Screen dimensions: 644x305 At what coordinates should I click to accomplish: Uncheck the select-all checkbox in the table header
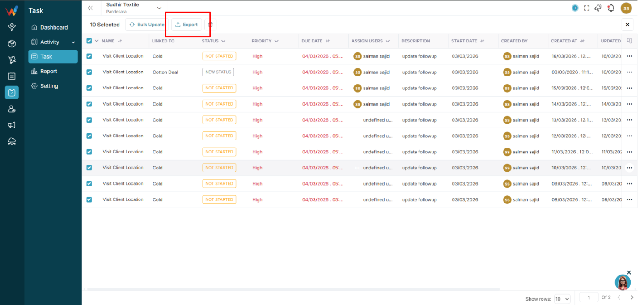pyautogui.click(x=89, y=41)
